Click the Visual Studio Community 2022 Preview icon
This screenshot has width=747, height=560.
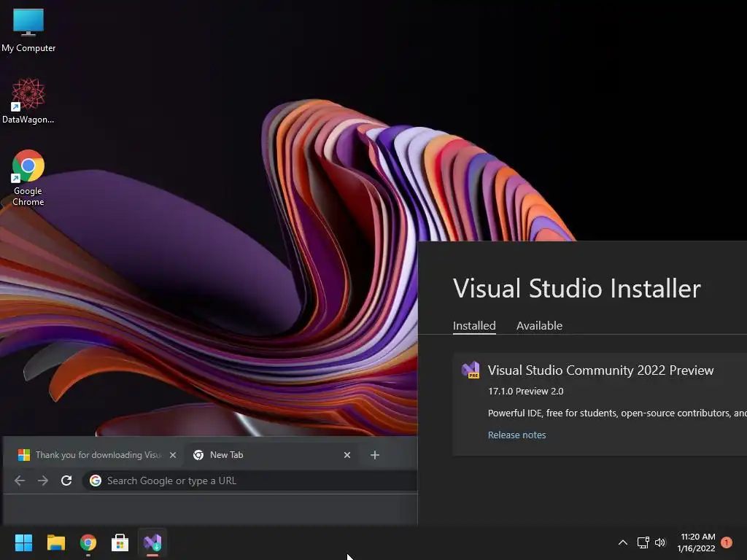click(x=471, y=370)
